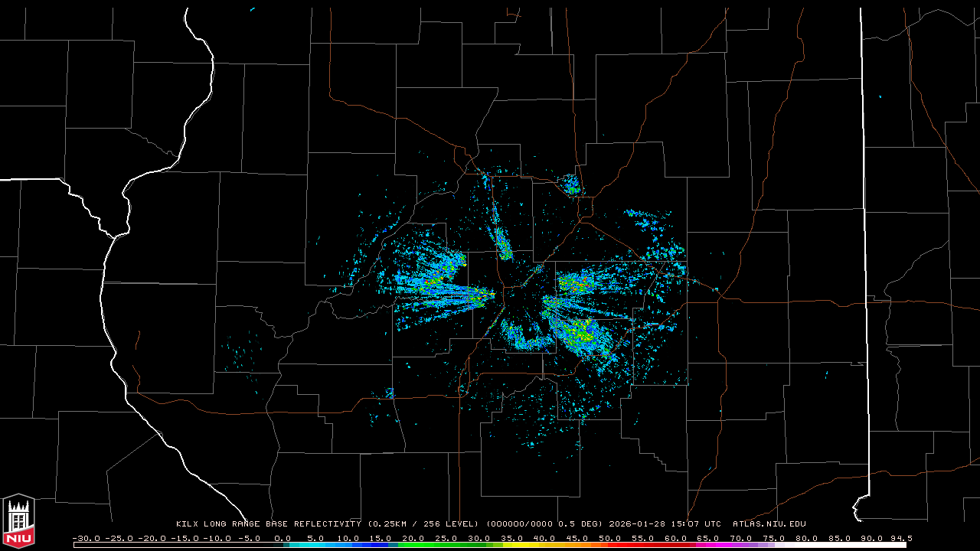The height and width of the screenshot is (551, 980).
Task: Click the 55.0 scale label
Action: coord(643,538)
